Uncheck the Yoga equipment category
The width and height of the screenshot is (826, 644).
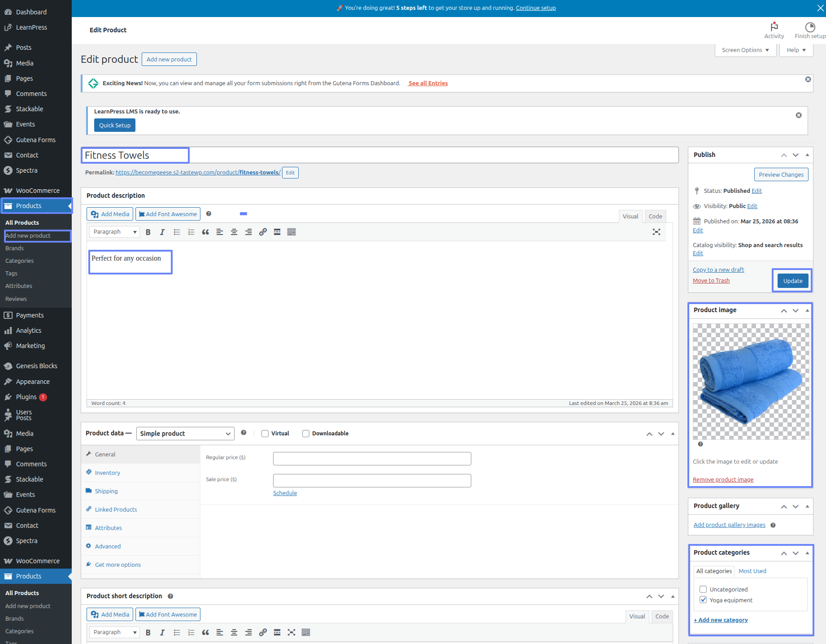(x=703, y=600)
